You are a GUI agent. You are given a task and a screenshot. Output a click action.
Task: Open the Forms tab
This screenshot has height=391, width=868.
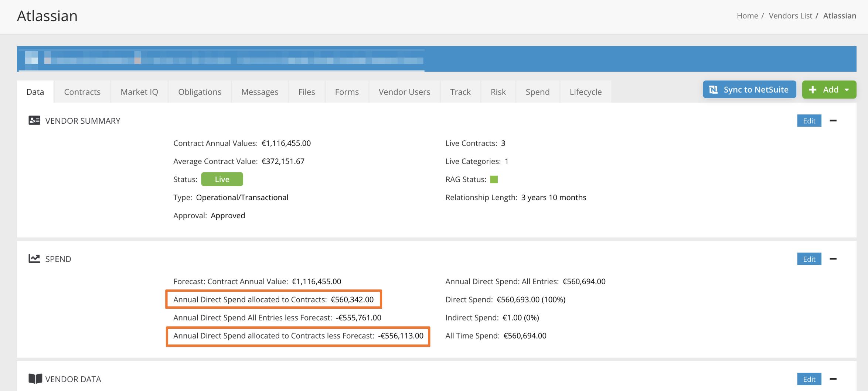click(x=347, y=92)
